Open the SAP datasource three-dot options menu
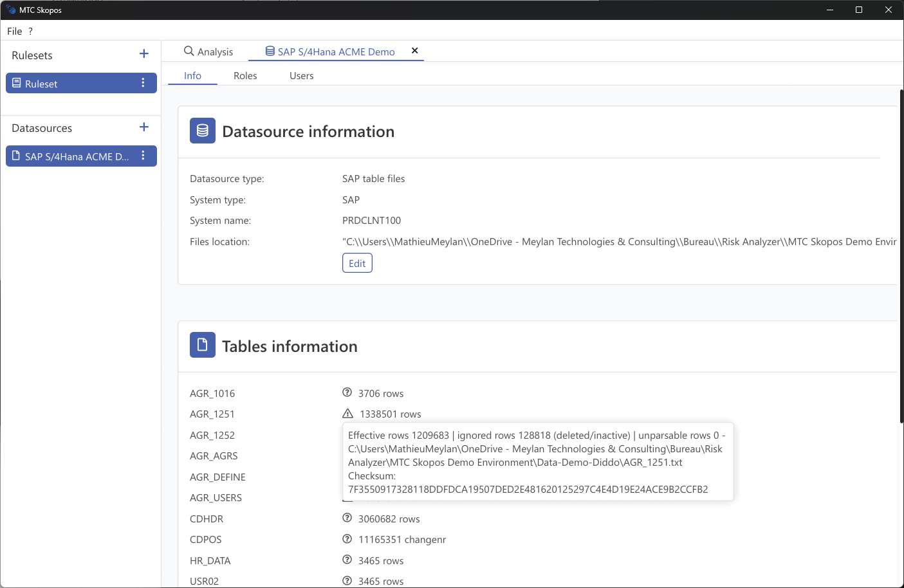The width and height of the screenshot is (904, 588). pos(143,156)
